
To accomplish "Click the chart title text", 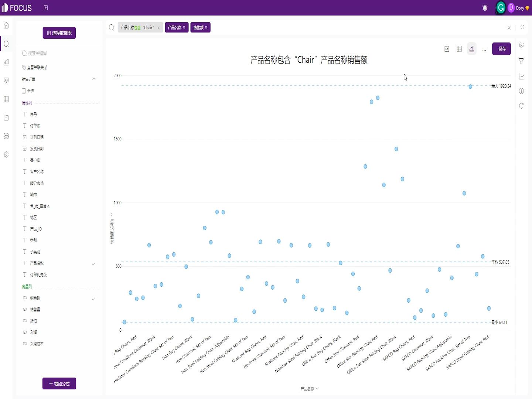I will click(x=309, y=60).
